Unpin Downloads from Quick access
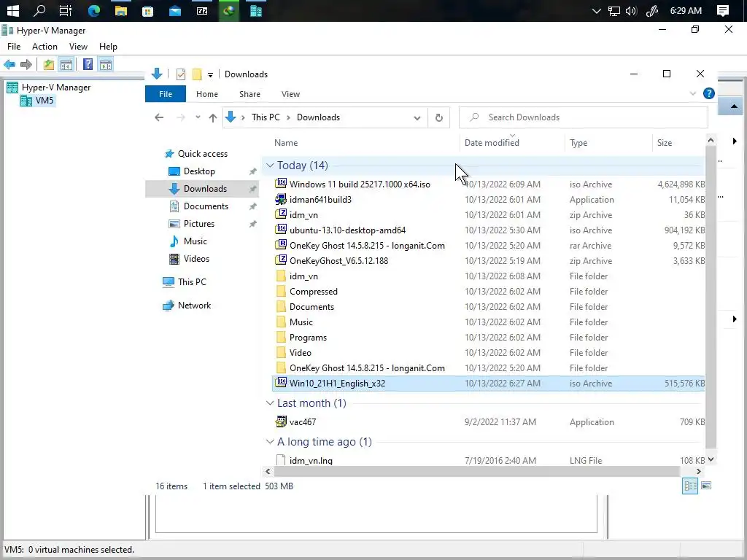Image resolution: width=747 pixels, height=560 pixels. [252, 189]
